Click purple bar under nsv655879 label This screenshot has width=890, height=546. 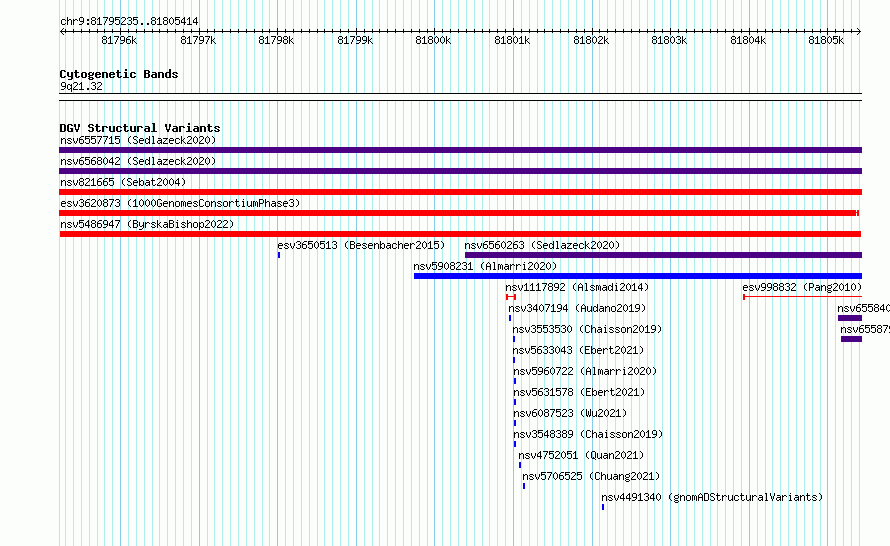click(x=851, y=339)
